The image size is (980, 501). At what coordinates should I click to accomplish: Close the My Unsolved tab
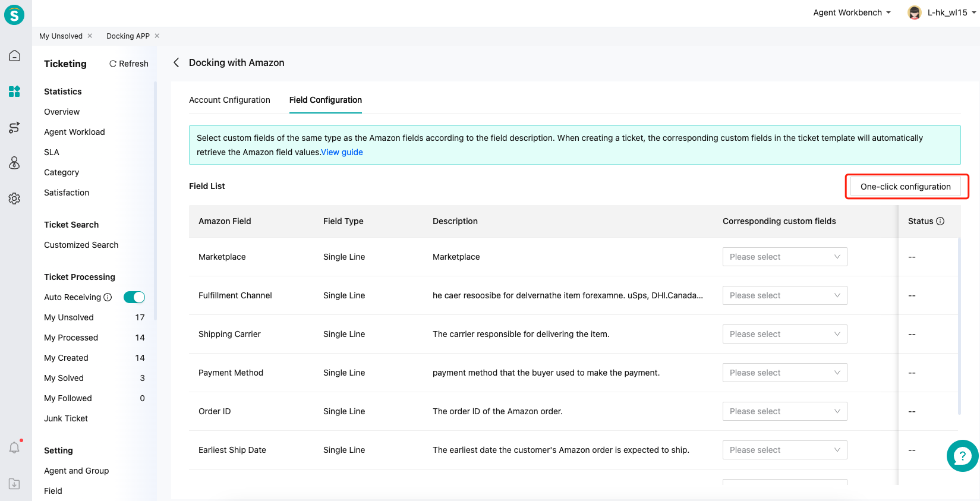click(x=90, y=36)
